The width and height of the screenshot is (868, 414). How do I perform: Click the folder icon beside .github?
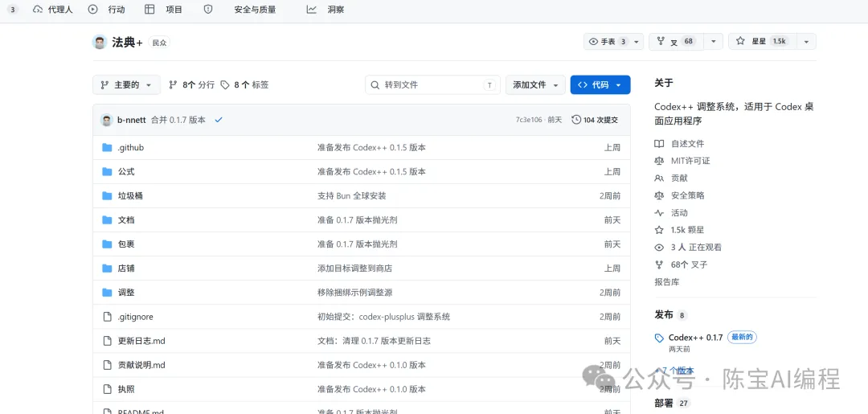[x=108, y=148]
